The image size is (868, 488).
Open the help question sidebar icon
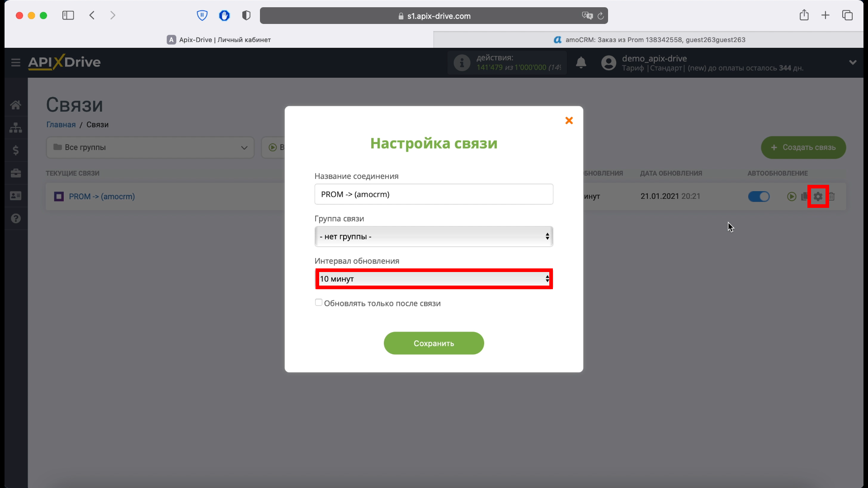pyautogui.click(x=16, y=219)
